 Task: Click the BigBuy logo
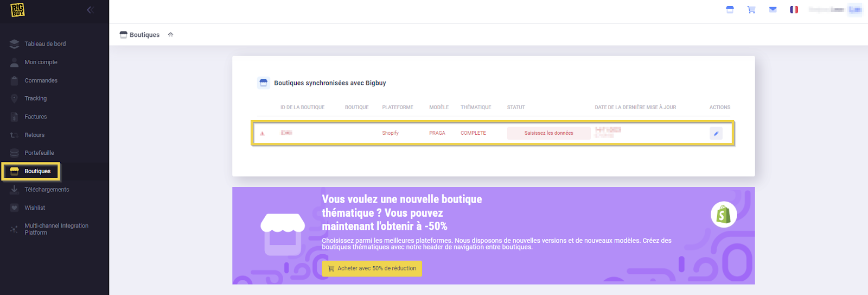(x=17, y=10)
